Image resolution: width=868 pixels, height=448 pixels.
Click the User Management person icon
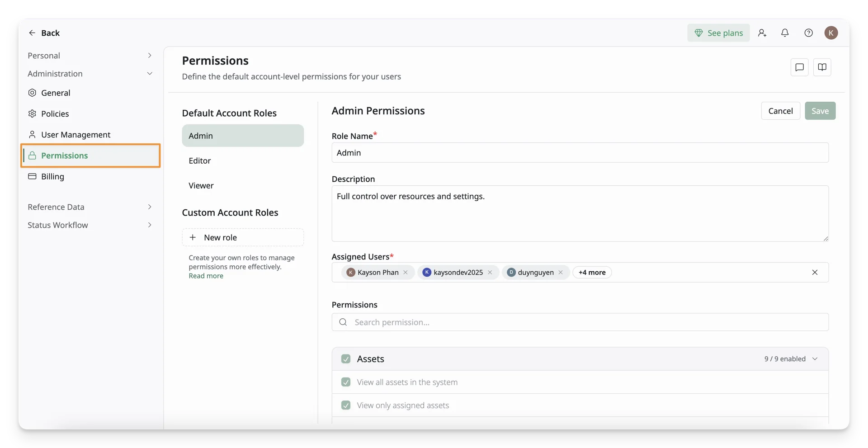pyautogui.click(x=32, y=134)
